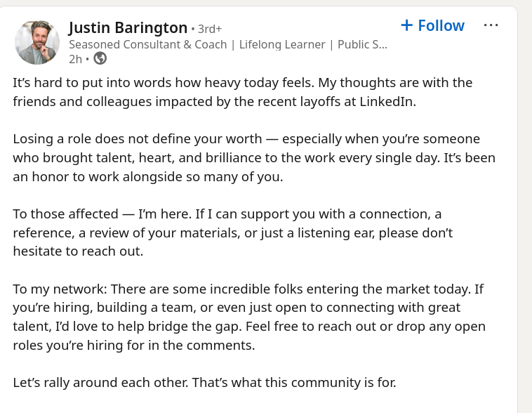Click the 'Let's rally around each other' line
532x413 pixels.
[205, 383]
